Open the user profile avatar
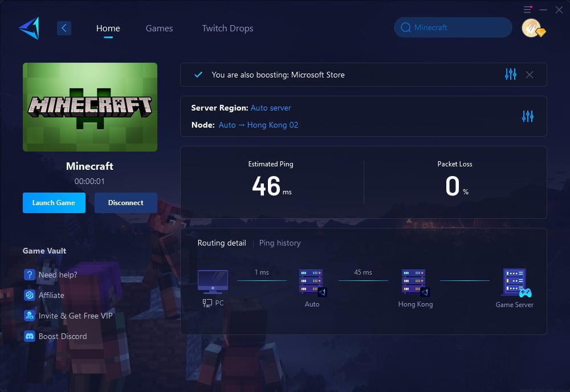 [531, 28]
